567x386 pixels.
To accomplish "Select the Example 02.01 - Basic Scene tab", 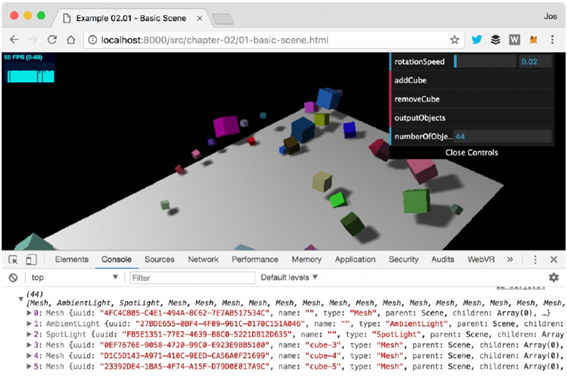I will 131,18.
